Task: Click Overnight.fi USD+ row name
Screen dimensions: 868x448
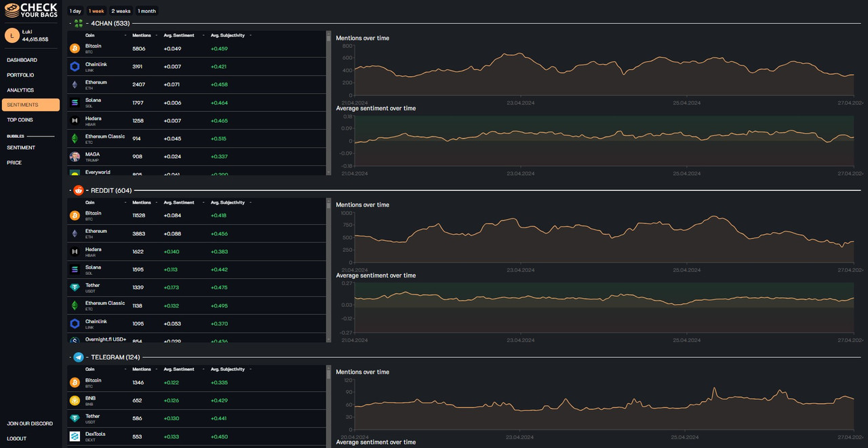Action: pyautogui.click(x=106, y=339)
